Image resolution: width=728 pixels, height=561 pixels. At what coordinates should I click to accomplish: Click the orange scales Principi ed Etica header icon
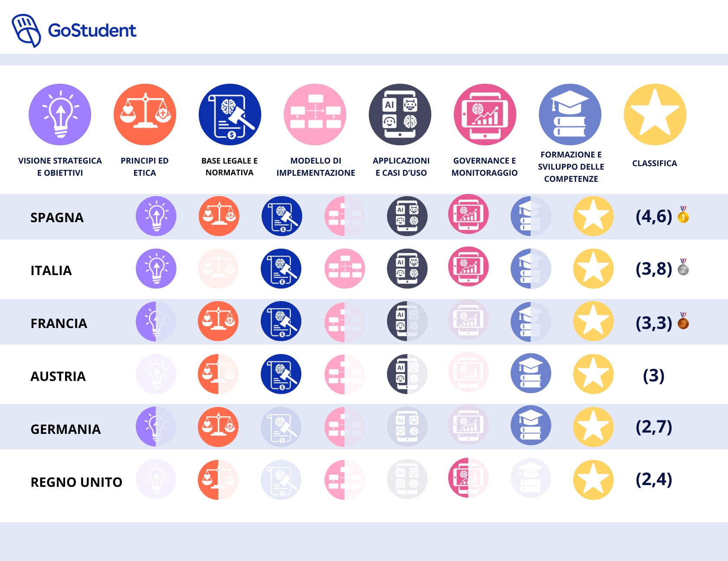tap(145, 115)
